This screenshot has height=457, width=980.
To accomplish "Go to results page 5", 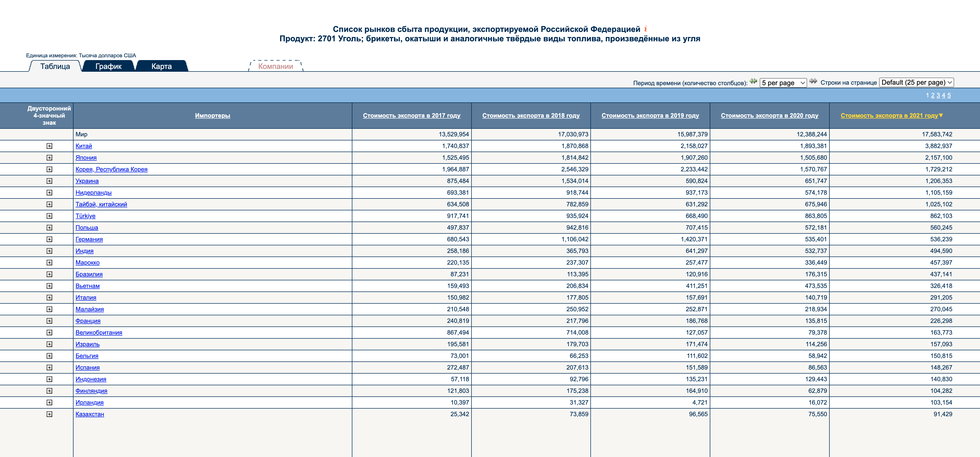I will tap(949, 96).
